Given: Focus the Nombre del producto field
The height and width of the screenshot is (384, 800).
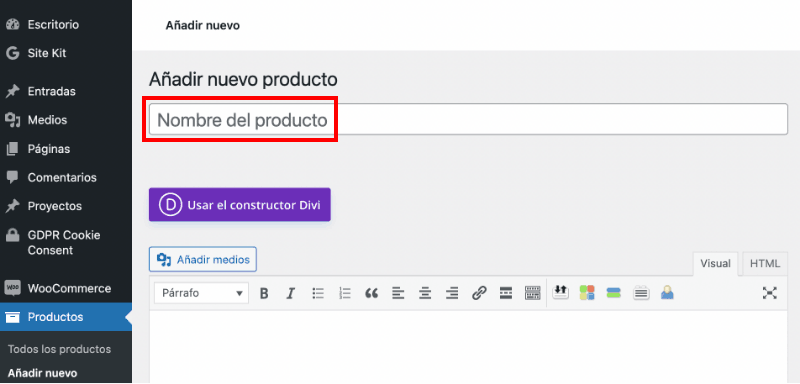Looking at the screenshot, I should coord(468,119).
